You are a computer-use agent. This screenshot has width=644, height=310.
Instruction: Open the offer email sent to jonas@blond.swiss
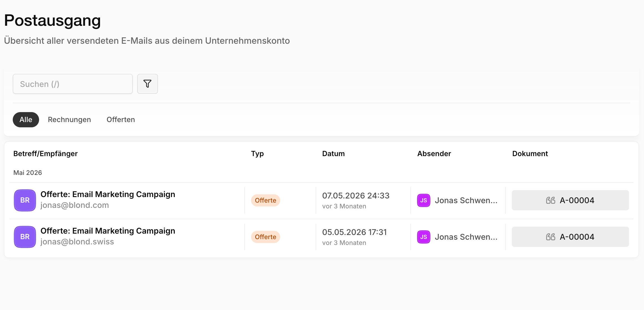(x=108, y=231)
